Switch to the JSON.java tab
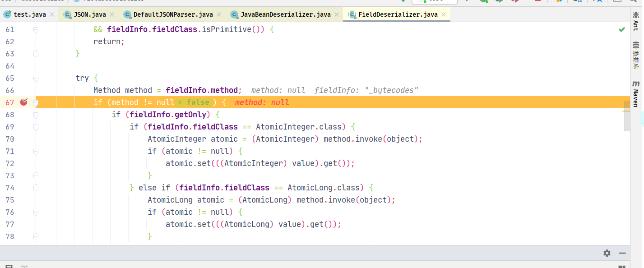 pyautogui.click(x=90, y=14)
